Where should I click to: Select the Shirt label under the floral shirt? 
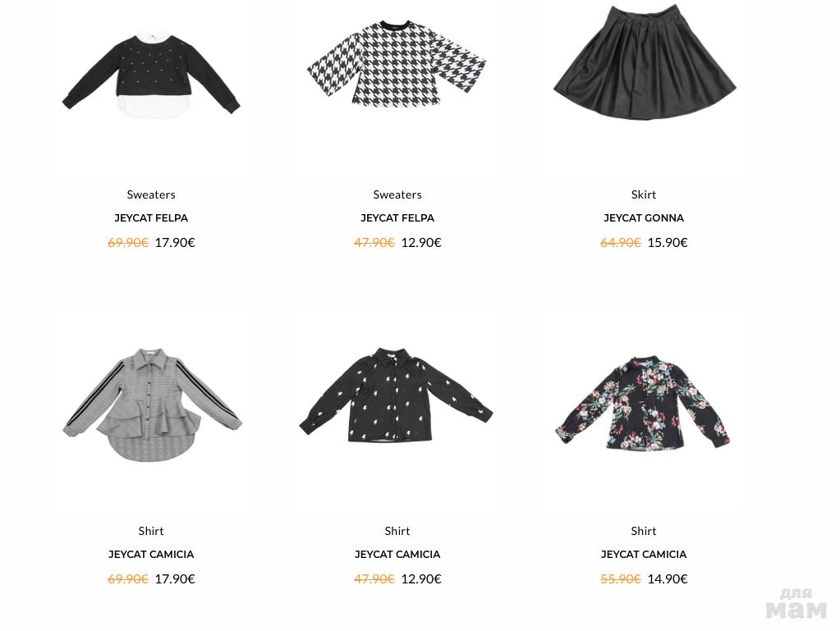644,531
